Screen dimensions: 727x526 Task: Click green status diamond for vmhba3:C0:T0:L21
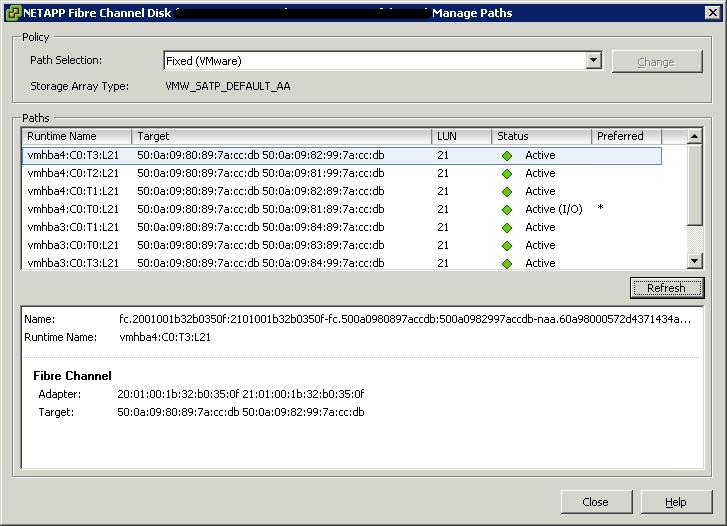pyautogui.click(x=507, y=245)
